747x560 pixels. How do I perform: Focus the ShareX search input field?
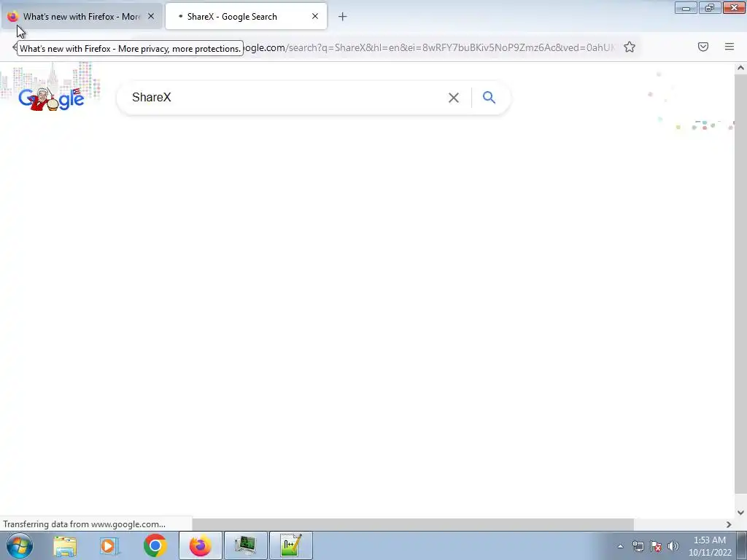tap(286, 98)
